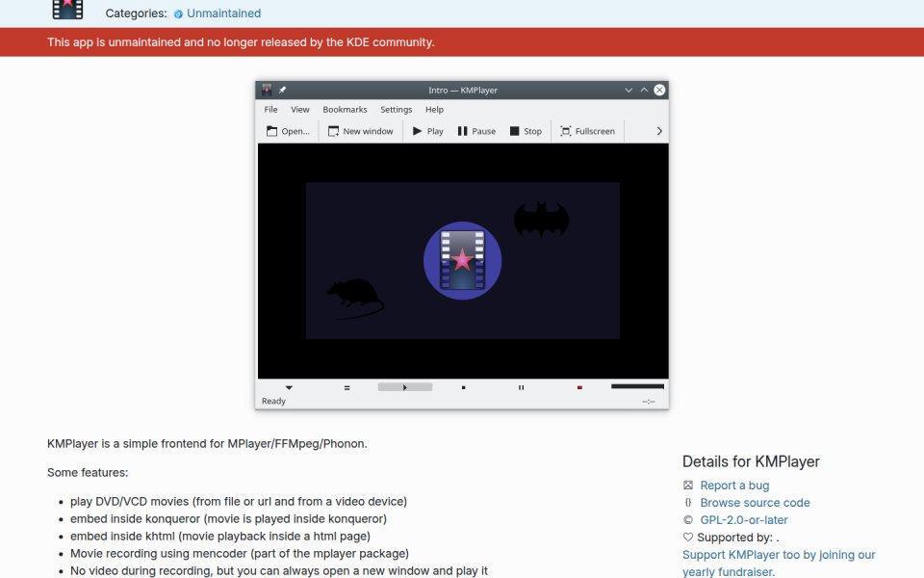The image size is (924, 578).
Task: Click the small play button in control bar
Action: pyautogui.click(x=405, y=387)
